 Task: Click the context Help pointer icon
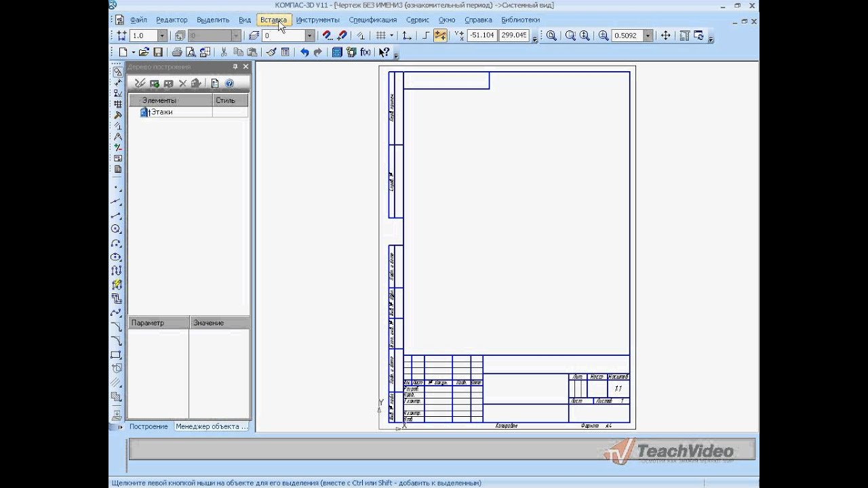(384, 52)
